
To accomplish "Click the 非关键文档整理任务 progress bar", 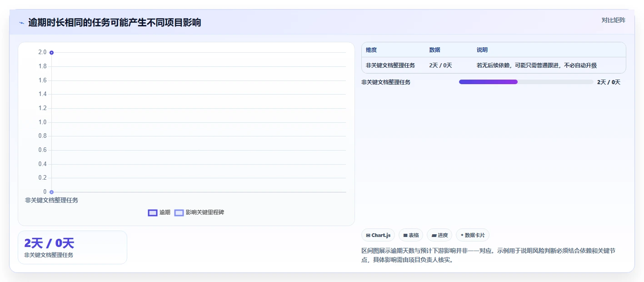I will click(x=526, y=82).
